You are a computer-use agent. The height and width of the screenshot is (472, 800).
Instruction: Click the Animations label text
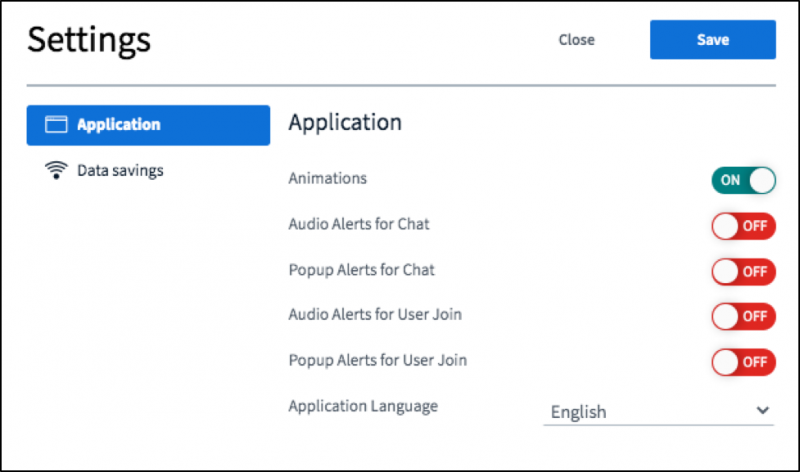coord(327,179)
